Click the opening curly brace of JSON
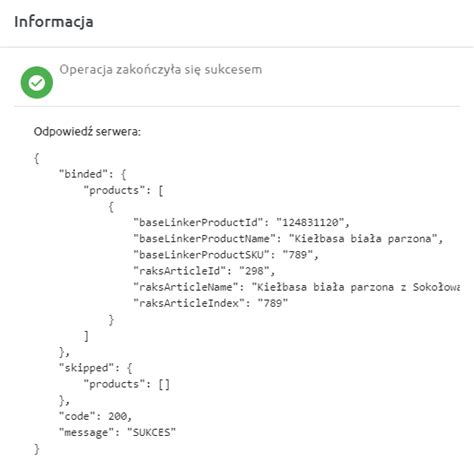This screenshot has height=470, width=474. pos(37,158)
